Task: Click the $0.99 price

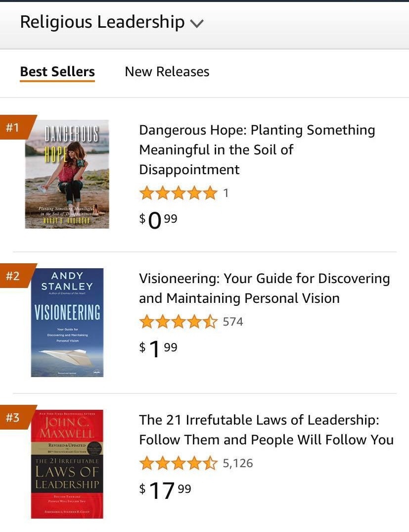Action: point(158,219)
